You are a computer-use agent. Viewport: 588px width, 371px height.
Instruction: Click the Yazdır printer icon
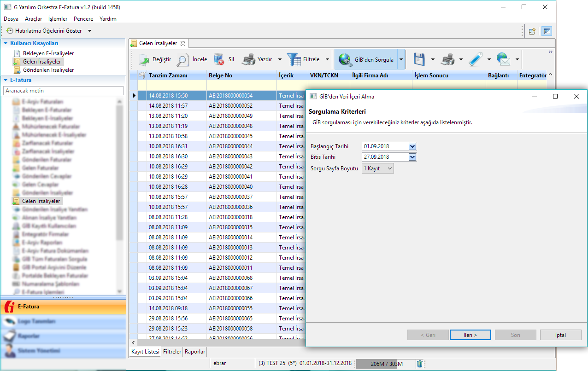pyautogui.click(x=248, y=59)
